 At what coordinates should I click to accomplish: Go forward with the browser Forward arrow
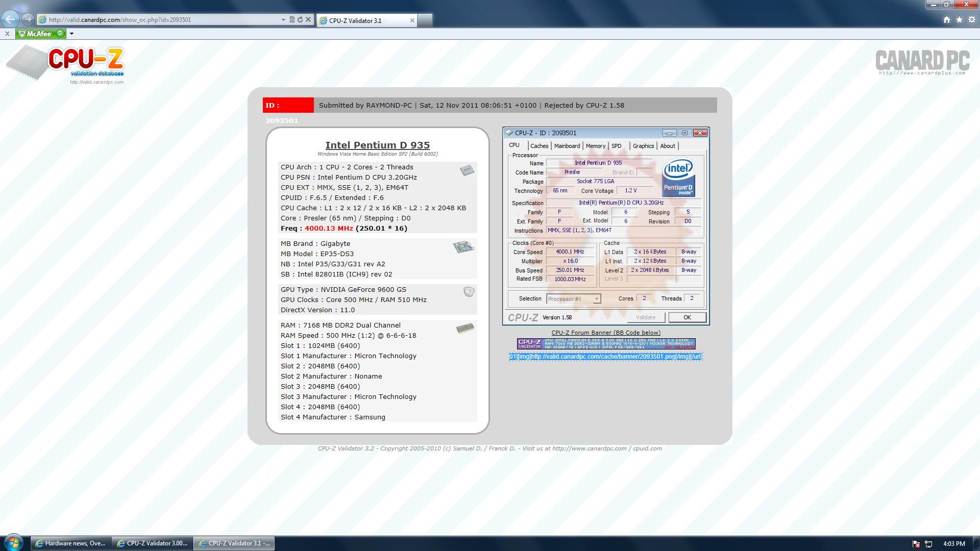[x=28, y=19]
